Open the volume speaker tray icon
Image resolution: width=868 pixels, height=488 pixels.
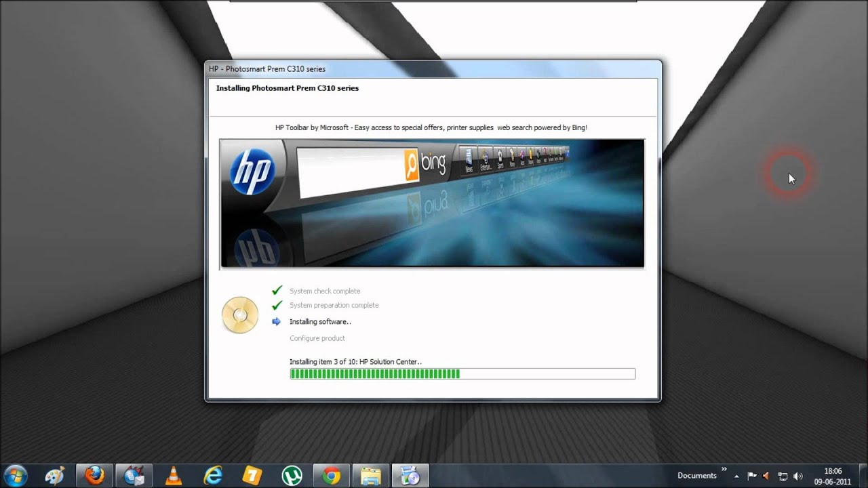(798, 476)
